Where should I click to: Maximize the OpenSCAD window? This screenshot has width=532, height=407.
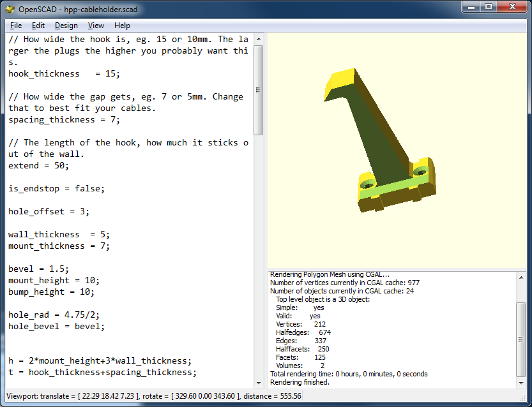[488, 7]
